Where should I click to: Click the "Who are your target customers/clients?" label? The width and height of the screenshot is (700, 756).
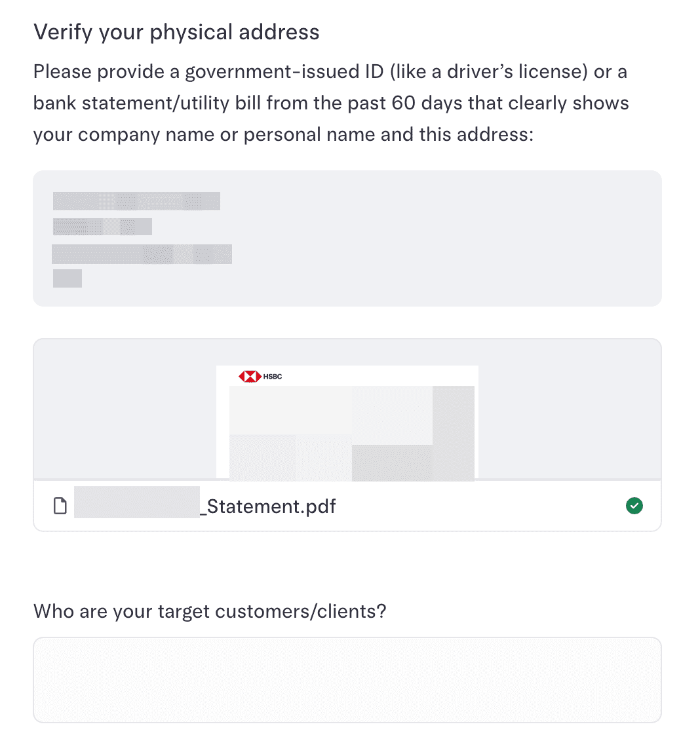pyautogui.click(x=210, y=611)
